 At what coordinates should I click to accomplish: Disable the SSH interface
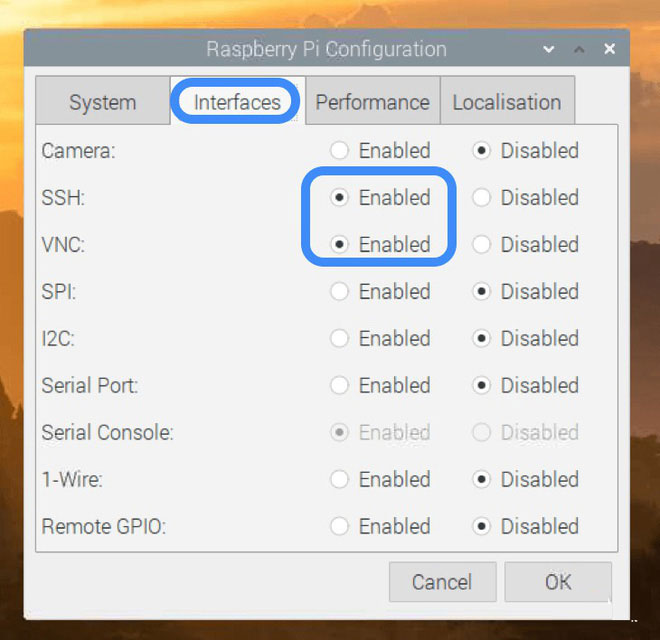[x=482, y=198]
